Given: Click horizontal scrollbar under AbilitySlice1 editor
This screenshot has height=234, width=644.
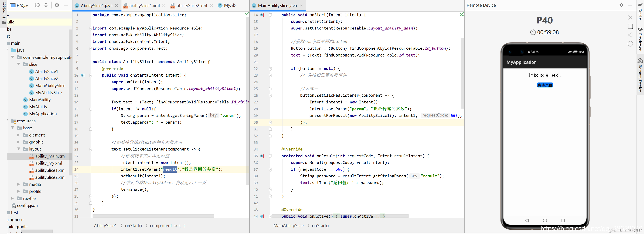Looking at the screenshot, I should (x=153, y=216).
